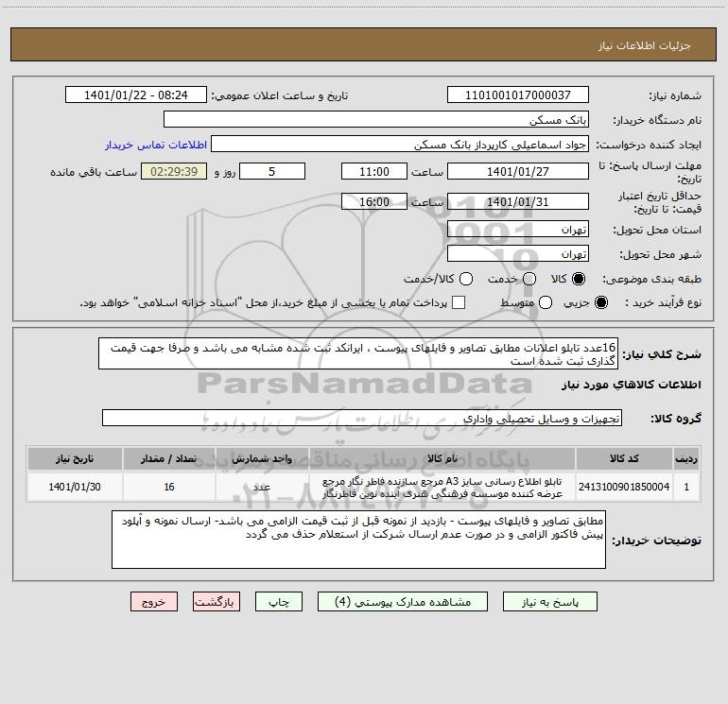The image size is (728, 704).
Task: Open مشاهده مدارک پیوستی (4) attachments
Action: point(403,602)
